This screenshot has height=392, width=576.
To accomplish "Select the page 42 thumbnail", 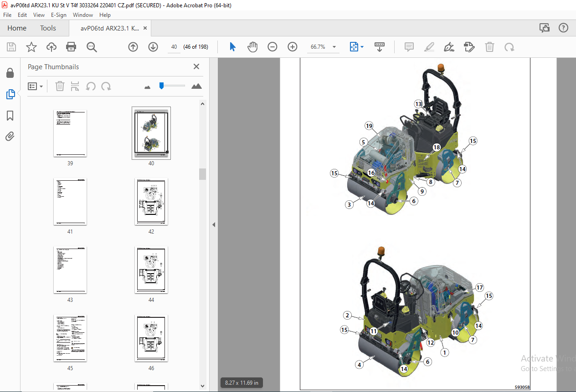I will (x=151, y=202).
